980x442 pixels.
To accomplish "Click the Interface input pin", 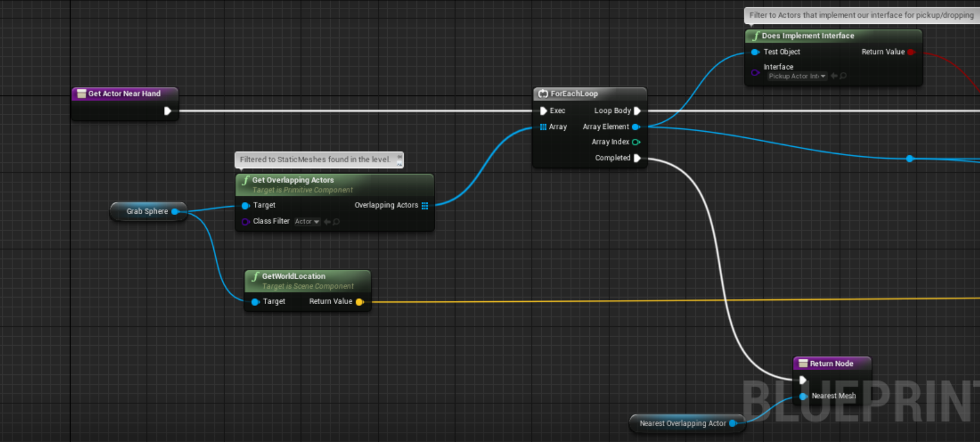I will click(x=755, y=72).
